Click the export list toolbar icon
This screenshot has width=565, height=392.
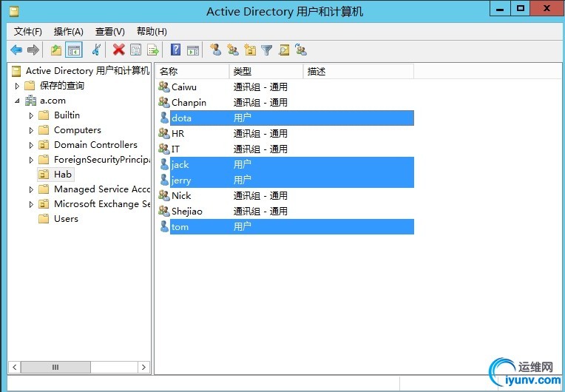(153, 50)
